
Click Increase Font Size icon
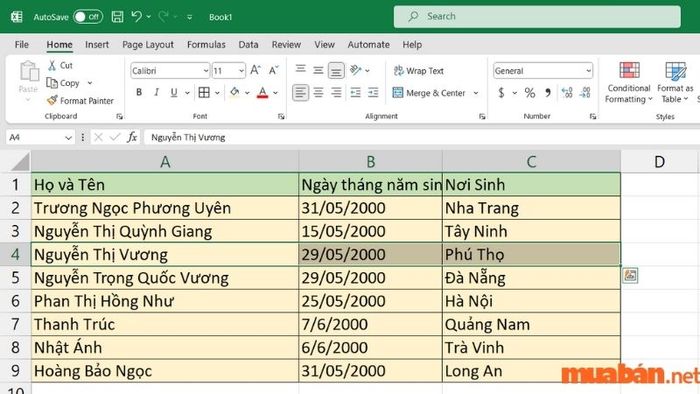point(255,70)
